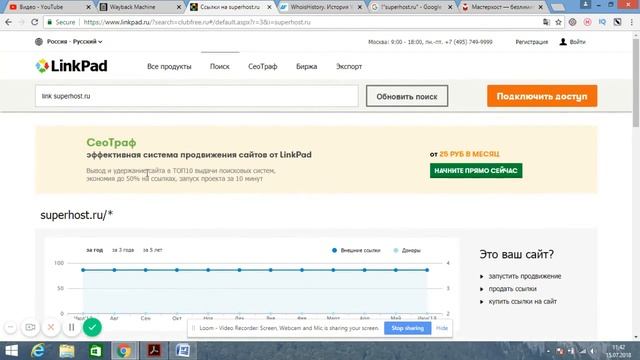Open the pink circle M extension

(x=587, y=22)
